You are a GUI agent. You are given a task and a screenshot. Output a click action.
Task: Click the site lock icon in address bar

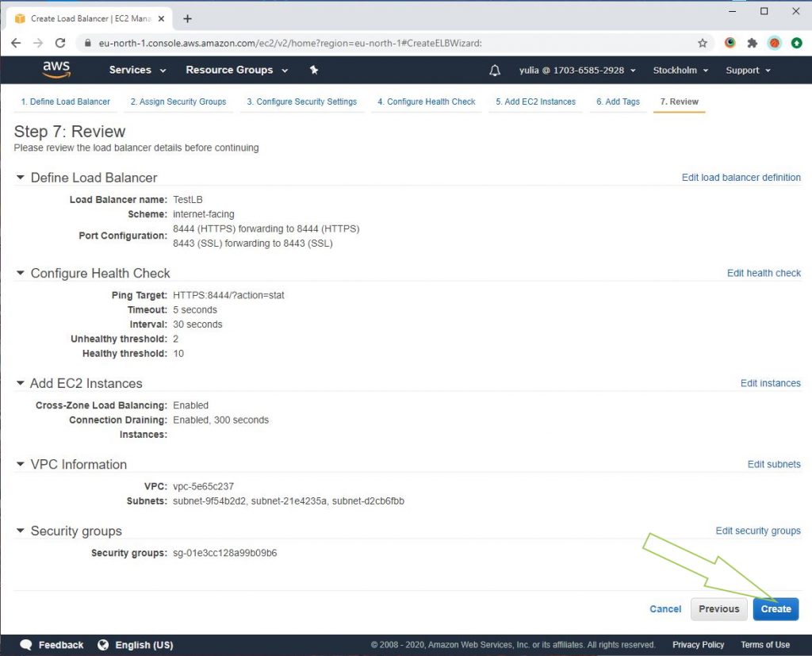pos(87,43)
